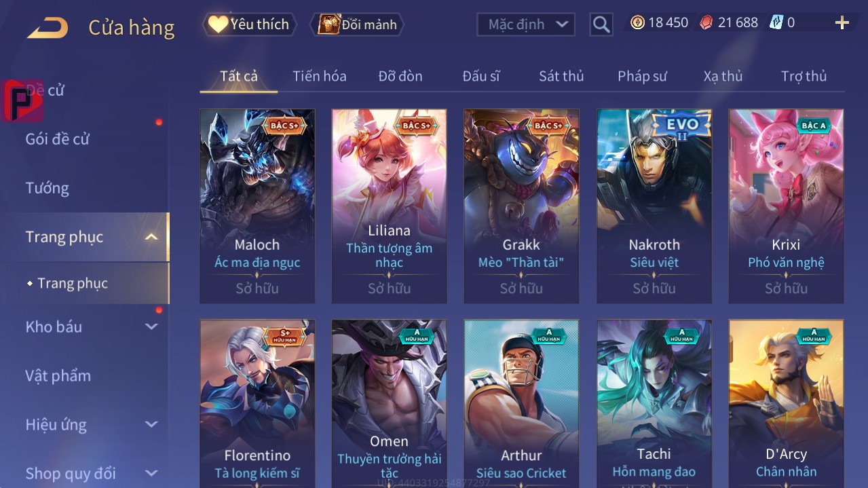868x488 pixels.
Task: Select the Pháp sư category tab
Action: (x=642, y=76)
